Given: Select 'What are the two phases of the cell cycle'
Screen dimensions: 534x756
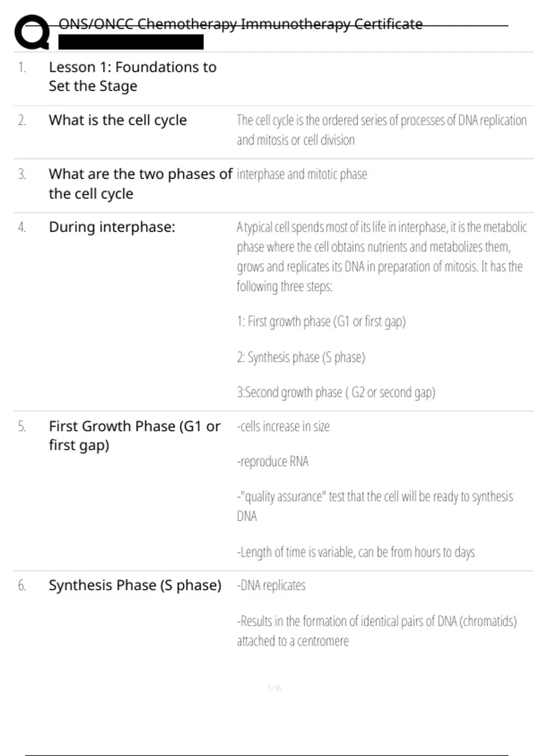Looking at the screenshot, I should 140,184.
